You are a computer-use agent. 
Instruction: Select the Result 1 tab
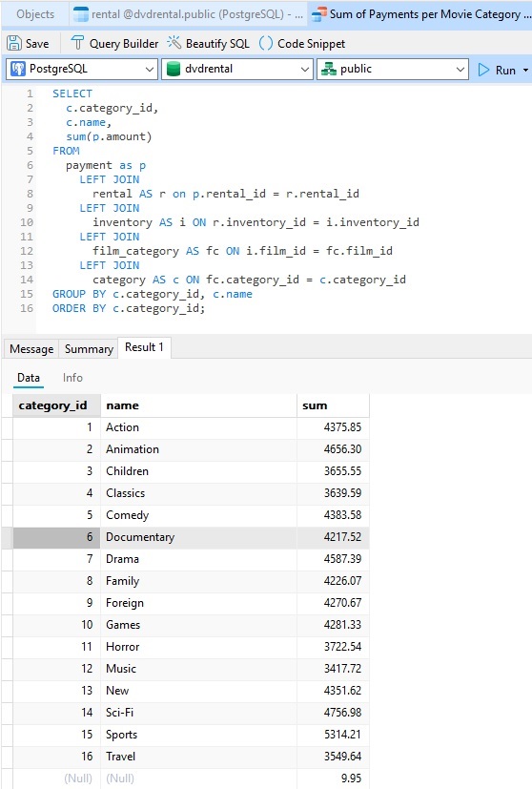pos(144,347)
